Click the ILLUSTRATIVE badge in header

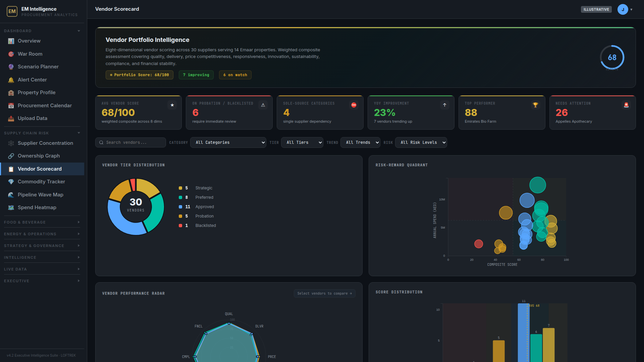[596, 9]
